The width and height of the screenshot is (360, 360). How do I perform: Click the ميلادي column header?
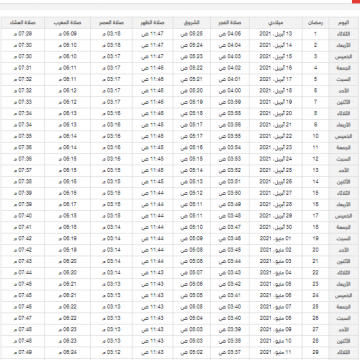pos(276,23)
